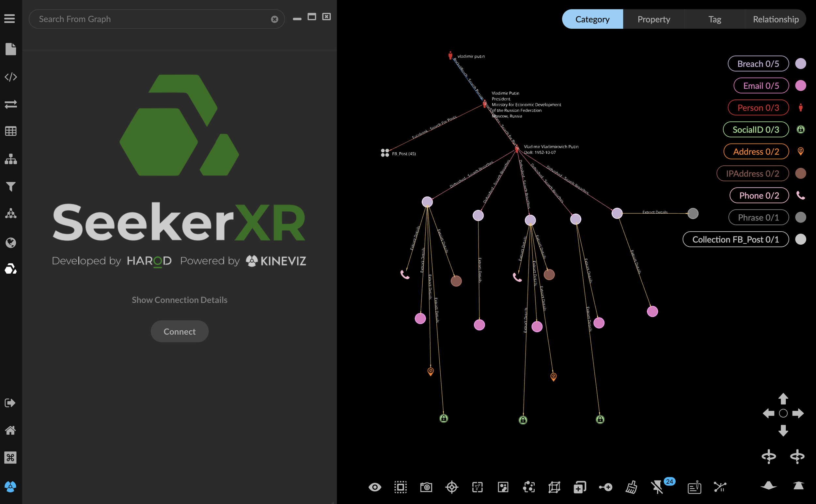Toggle the IPAddress 0/2 category pill
The height and width of the screenshot is (504, 816).
(753, 174)
